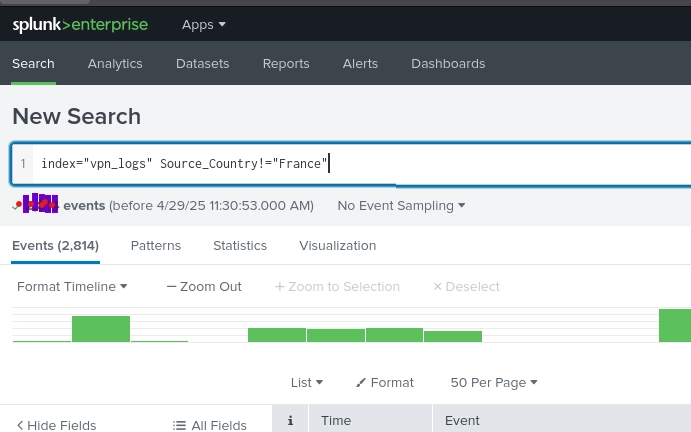Image resolution: width=691 pixels, height=432 pixels.
Task: Switch to the Analytics tab
Action: [115, 63]
